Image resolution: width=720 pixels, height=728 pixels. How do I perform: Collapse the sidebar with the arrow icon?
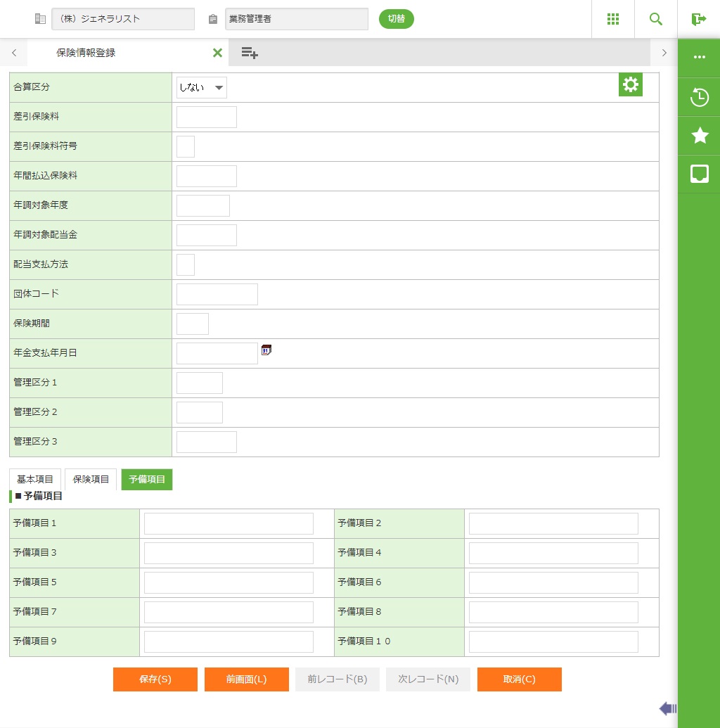[667, 708]
